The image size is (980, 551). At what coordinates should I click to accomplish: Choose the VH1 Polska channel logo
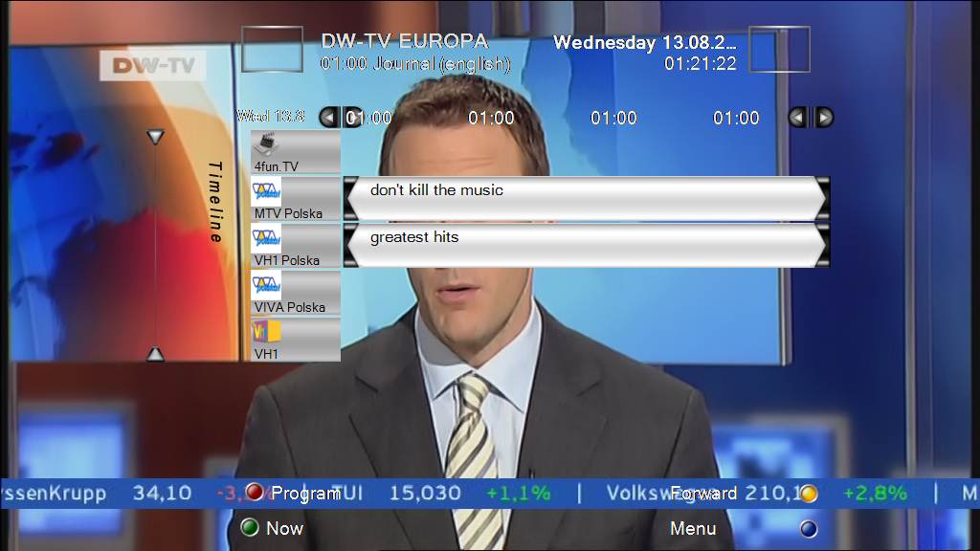pos(266,238)
